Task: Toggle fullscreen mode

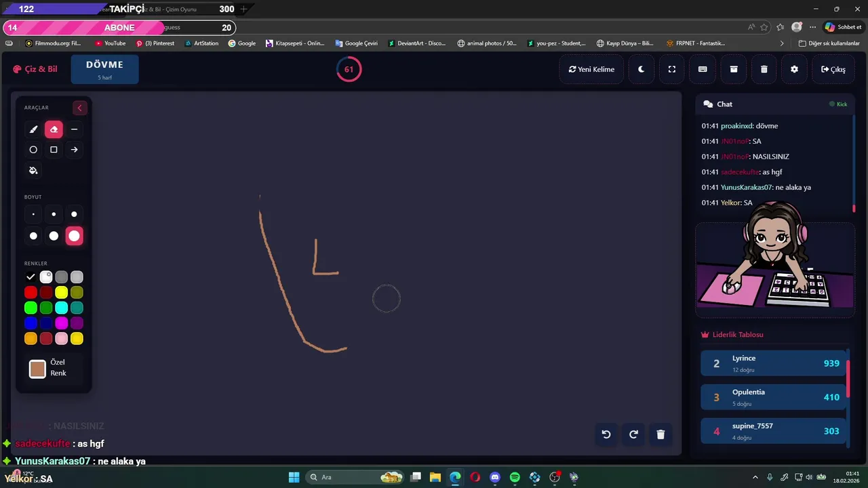Action: pyautogui.click(x=672, y=69)
